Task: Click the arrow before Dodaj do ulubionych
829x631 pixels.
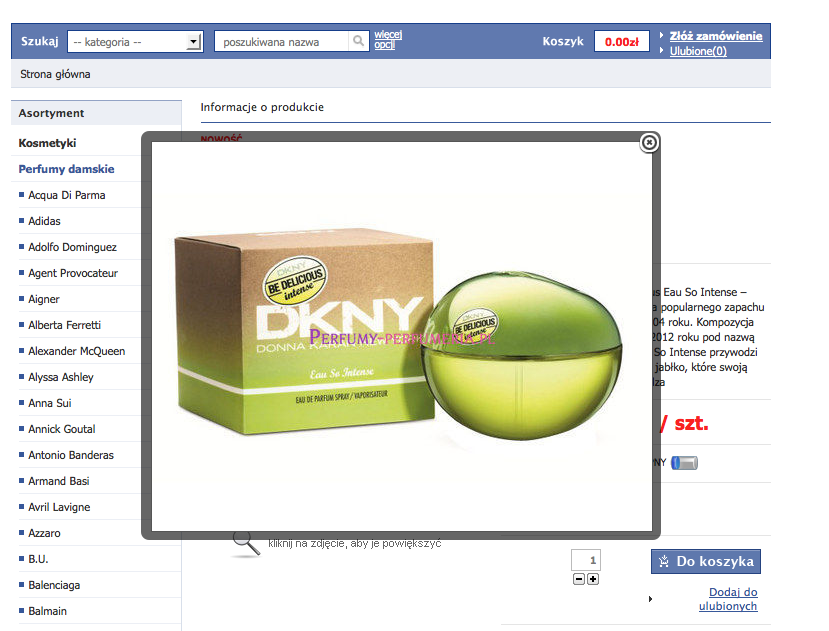Action: (650, 599)
